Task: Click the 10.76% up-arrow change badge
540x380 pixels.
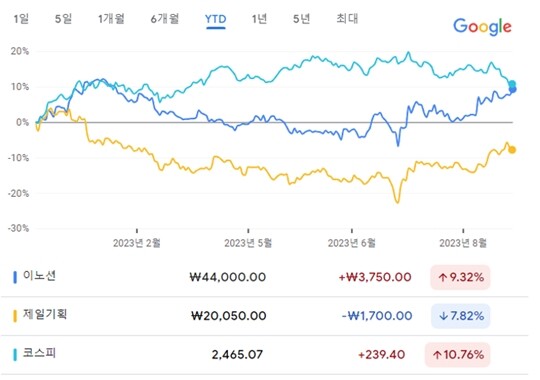Action: [x=457, y=355]
